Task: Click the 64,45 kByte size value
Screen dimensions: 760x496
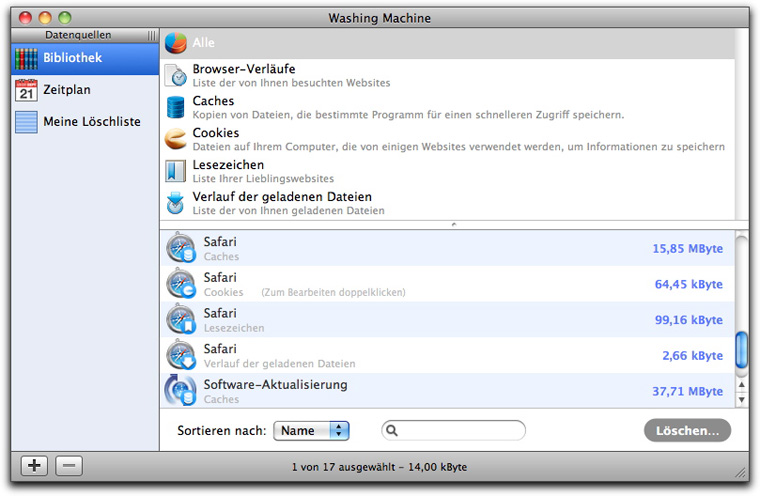Action: click(x=689, y=284)
